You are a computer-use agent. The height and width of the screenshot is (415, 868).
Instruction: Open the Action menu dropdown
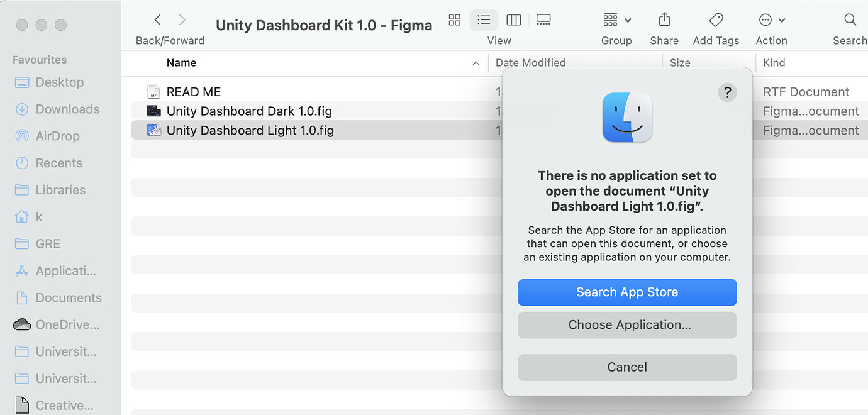point(772,20)
